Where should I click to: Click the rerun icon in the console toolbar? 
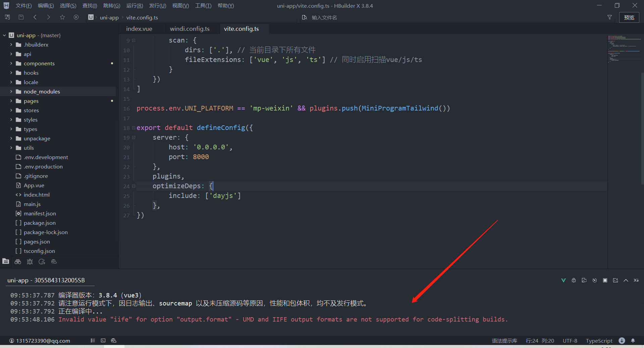click(x=595, y=280)
